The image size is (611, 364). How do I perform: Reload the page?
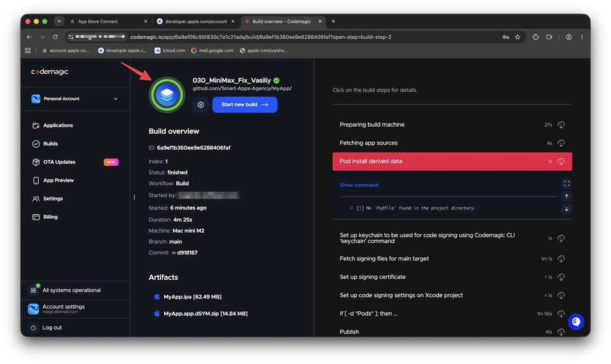click(55, 37)
